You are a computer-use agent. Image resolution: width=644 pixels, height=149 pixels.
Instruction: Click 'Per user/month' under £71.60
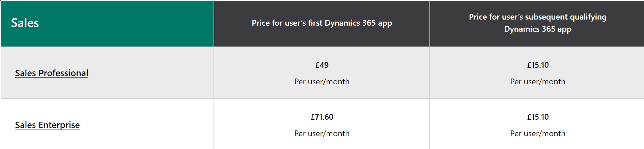tap(322, 133)
